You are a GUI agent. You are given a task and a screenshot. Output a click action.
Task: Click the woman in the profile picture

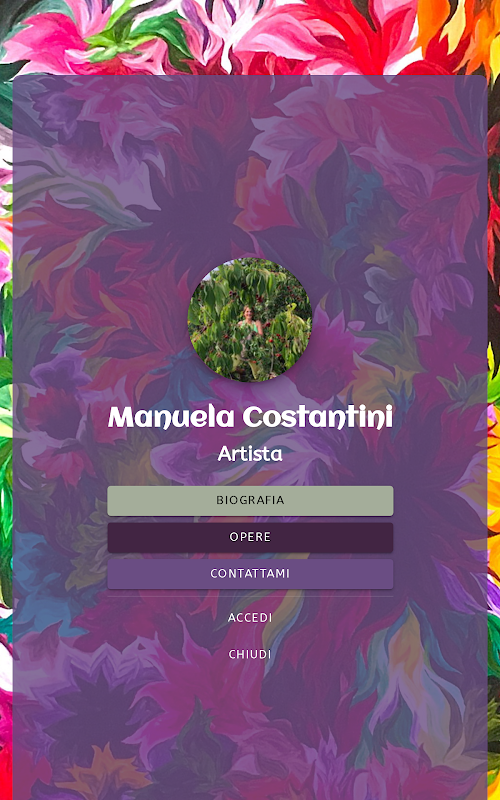tap(251, 320)
